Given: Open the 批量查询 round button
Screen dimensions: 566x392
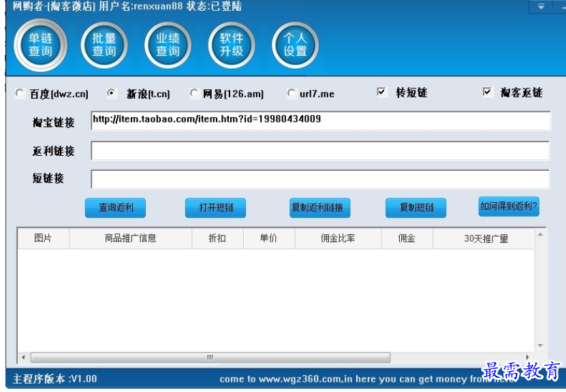Looking at the screenshot, I should [x=104, y=45].
